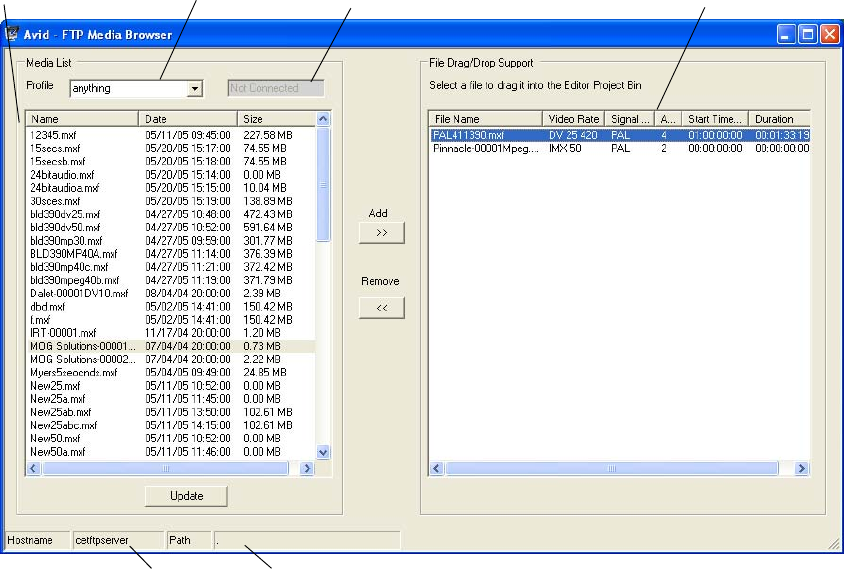Sort media list by Name column header
Screen dimensions: 844x569
(x=82, y=119)
